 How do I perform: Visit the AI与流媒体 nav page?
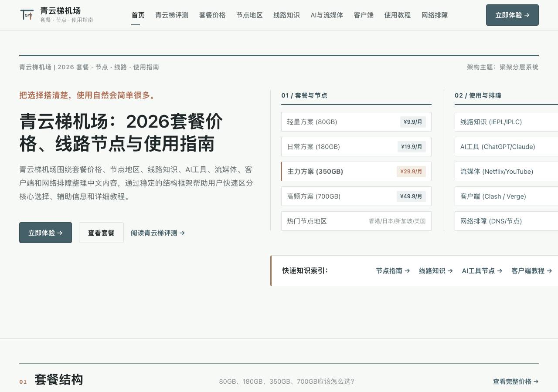pyautogui.click(x=327, y=15)
